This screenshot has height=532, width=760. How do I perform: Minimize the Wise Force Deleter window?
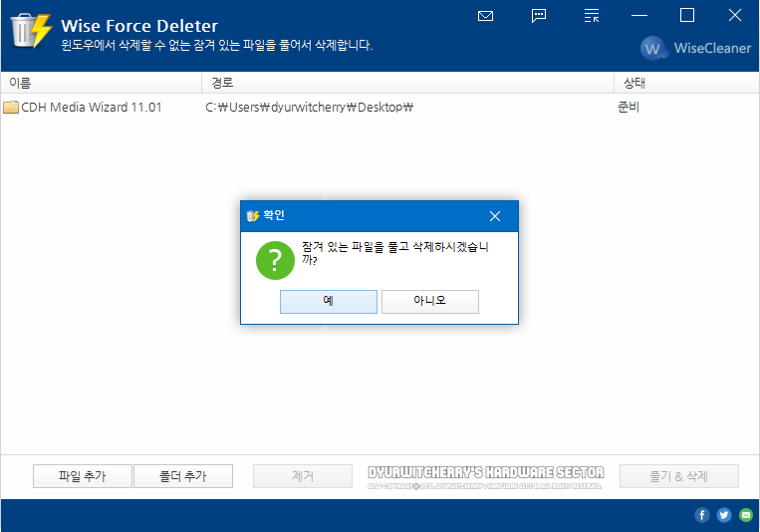[639, 16]
